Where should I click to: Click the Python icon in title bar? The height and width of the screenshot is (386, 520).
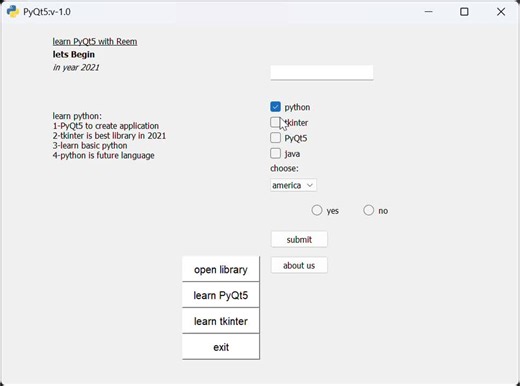(x=13, y=12)
